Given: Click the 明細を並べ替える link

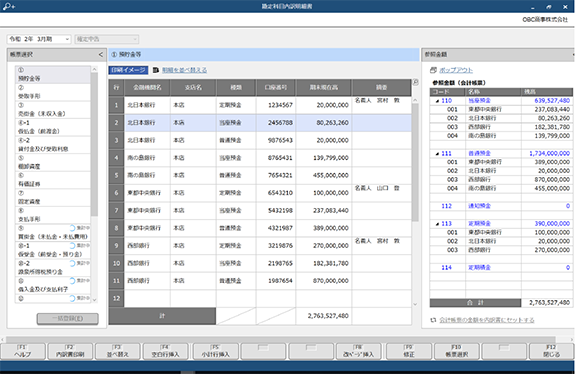Looking at the screenshot, I should click(x=184, y=70).
